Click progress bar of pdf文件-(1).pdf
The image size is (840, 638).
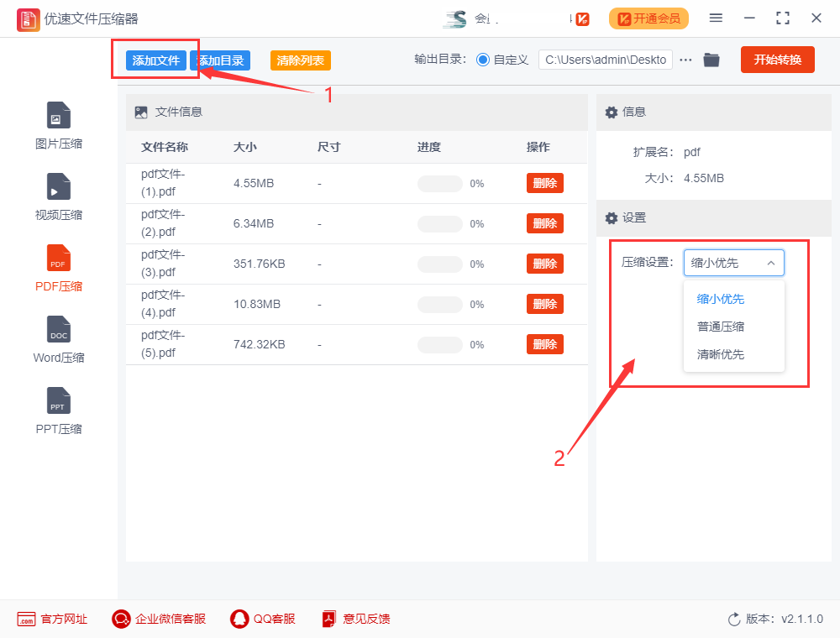pyautogui.click(x=440, y=184)
